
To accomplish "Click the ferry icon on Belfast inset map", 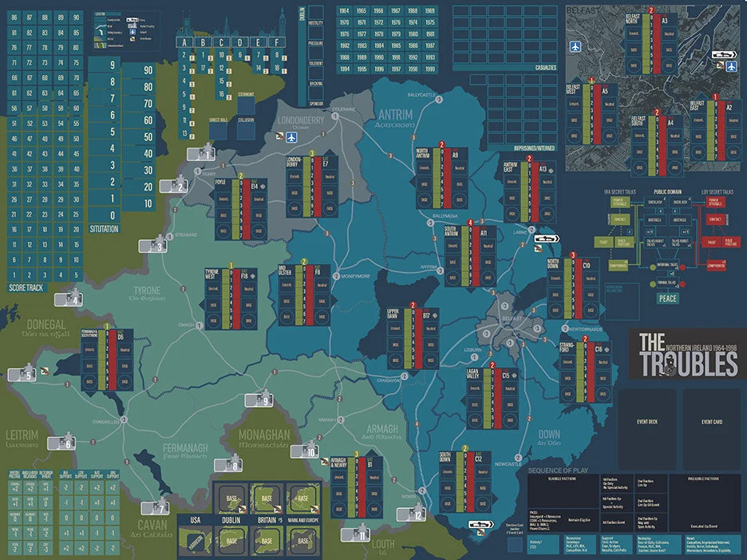I will click(724, 55).
